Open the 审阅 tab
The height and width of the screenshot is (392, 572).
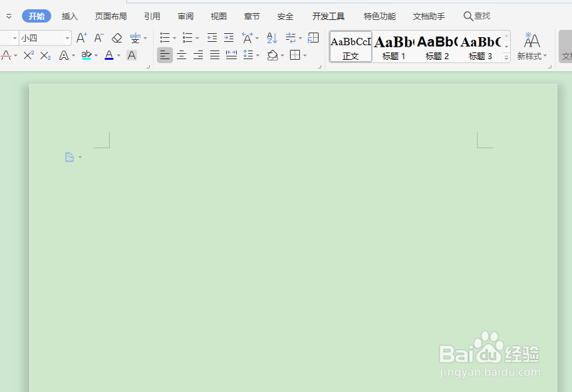tap(186, 16)
